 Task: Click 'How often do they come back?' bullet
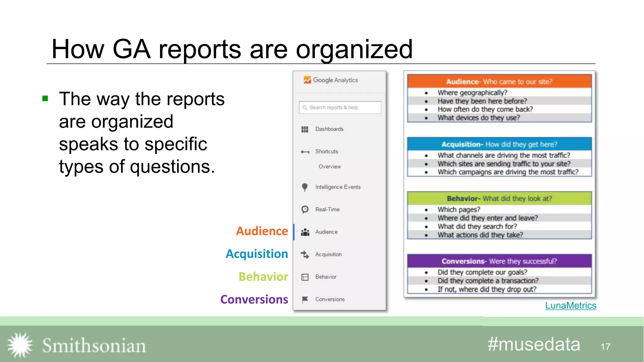tap(485, 109)
